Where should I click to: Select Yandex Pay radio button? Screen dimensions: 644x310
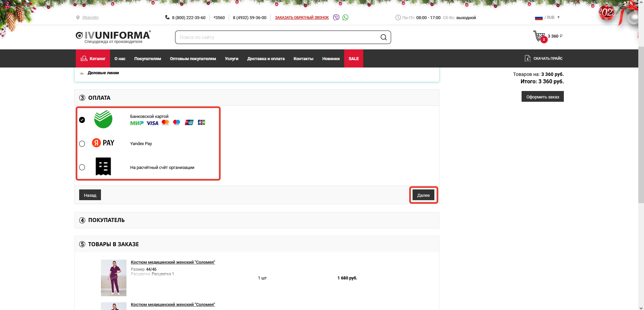coord(82,144)
